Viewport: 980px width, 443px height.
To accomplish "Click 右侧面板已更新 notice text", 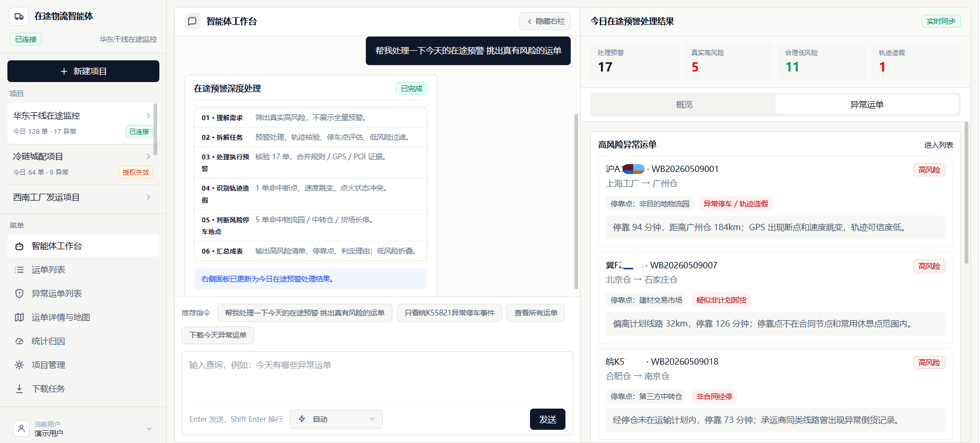I will (267, 279).
